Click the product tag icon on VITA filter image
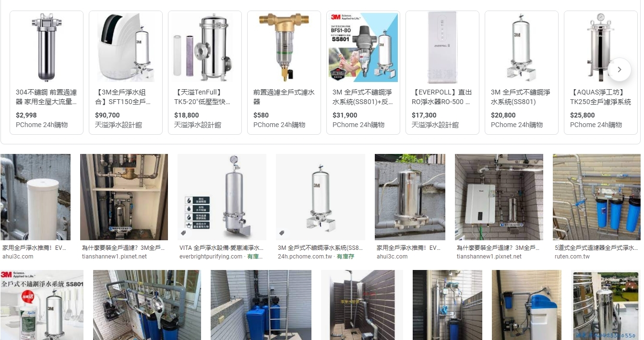 (x=183, y=233)
